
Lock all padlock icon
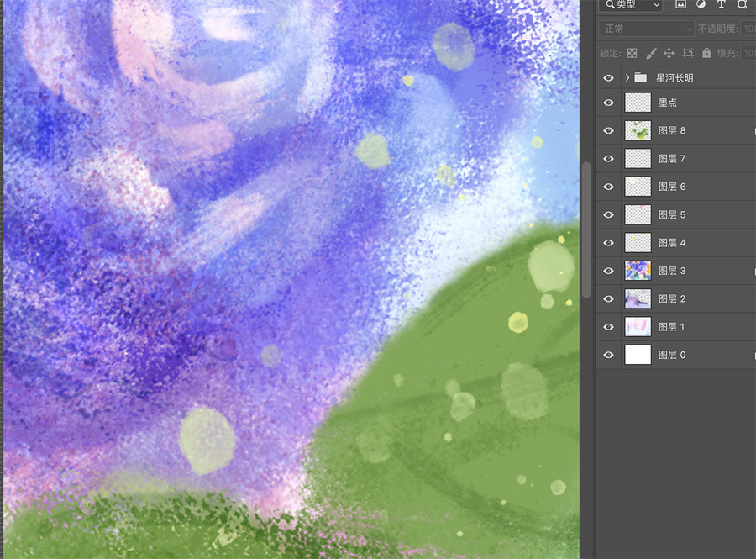pyautogui.click(x=706, y=53)
